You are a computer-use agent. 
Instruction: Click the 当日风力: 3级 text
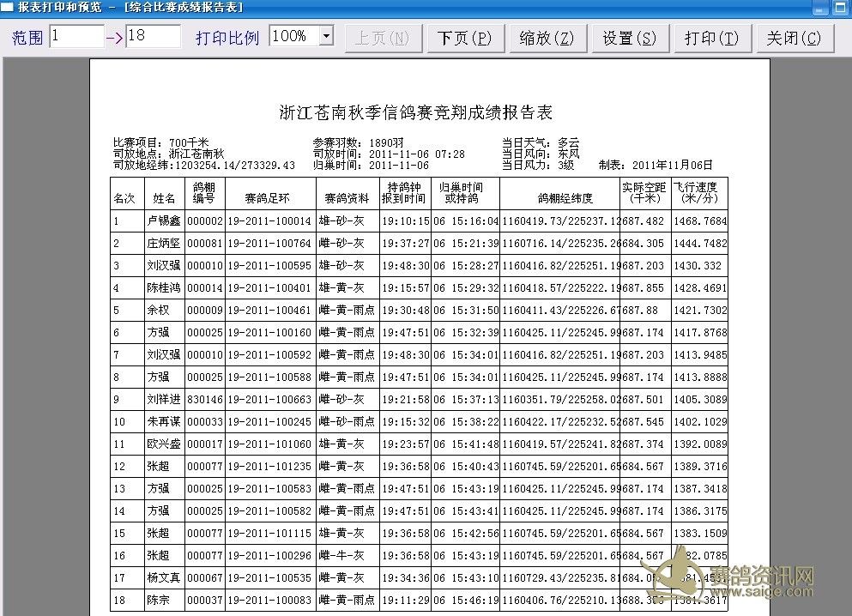(538, 165)
